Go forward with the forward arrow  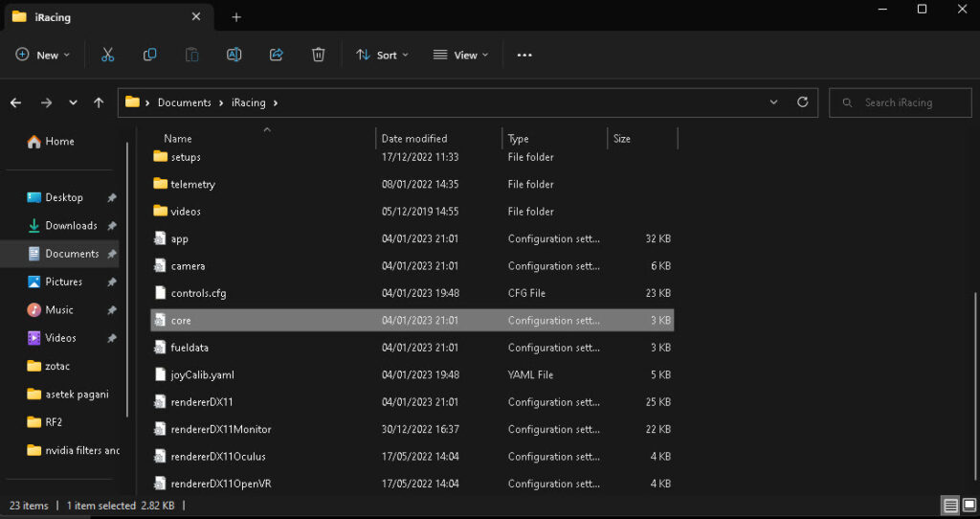(x=46, y=102)
